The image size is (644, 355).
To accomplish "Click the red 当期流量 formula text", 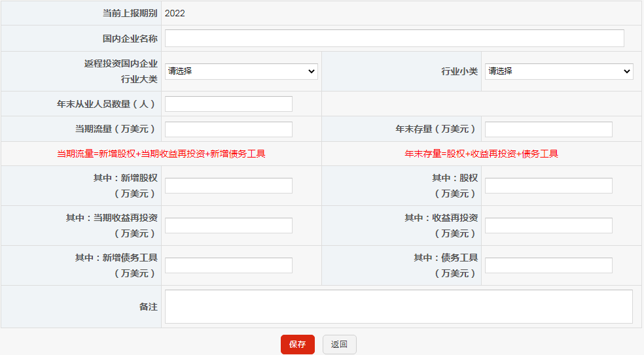I will tap(161, 154).
